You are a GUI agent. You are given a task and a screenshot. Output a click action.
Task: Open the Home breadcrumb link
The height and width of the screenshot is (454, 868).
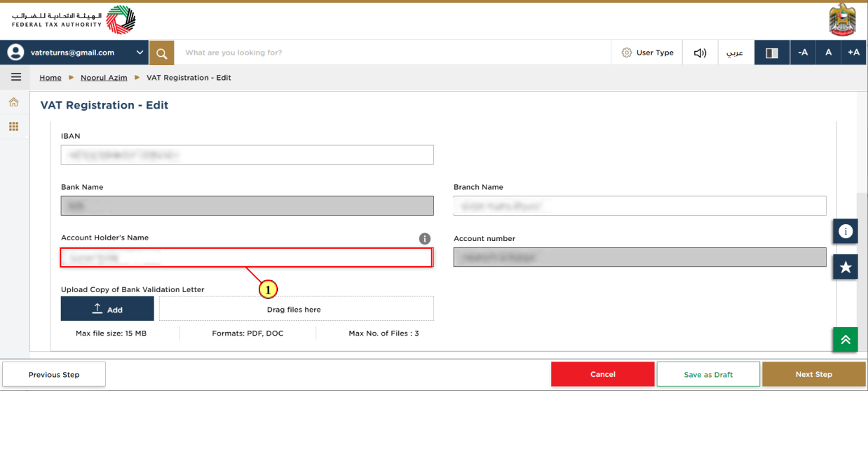click(50, 78)
